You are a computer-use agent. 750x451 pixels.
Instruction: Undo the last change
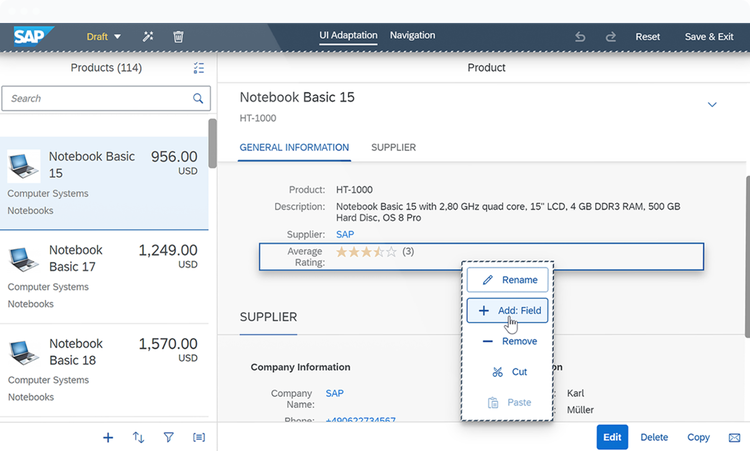pyautogui.click(x=580, y=37)
